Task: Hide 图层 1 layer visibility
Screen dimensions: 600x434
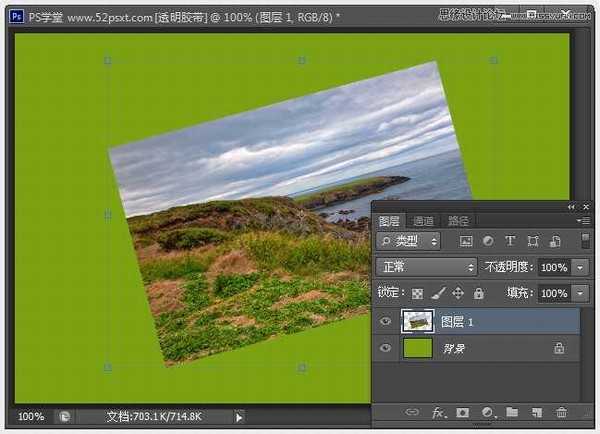Action: [386, 321]
